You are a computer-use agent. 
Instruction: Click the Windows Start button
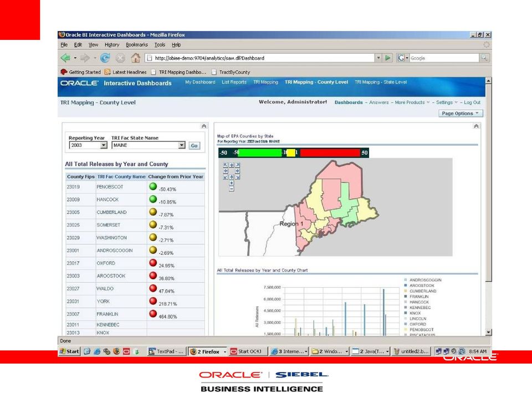[x=70, y=351]
